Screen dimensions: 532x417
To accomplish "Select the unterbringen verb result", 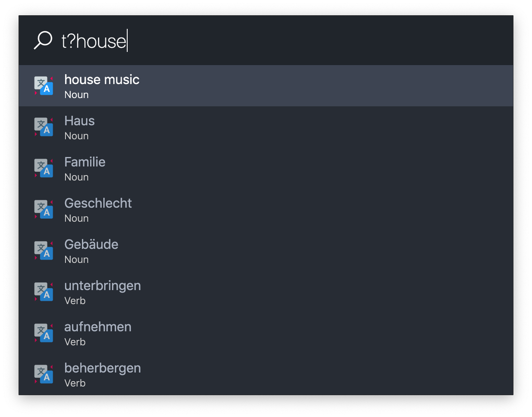I will 265,292.
